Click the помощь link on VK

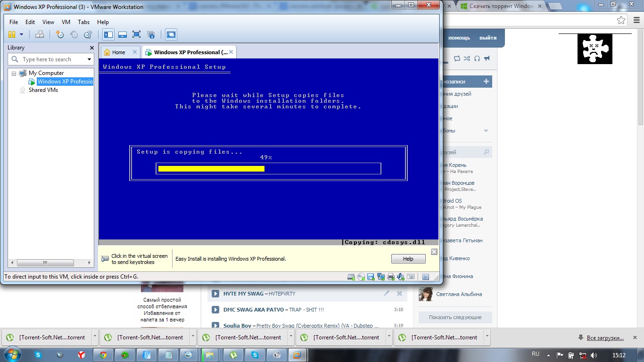tap(459, 38)
